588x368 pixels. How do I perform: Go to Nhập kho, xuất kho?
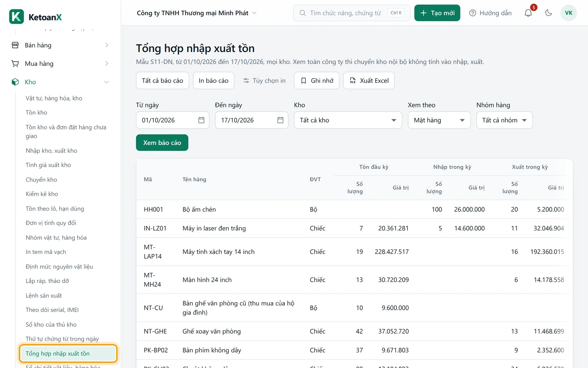(51, 151)
